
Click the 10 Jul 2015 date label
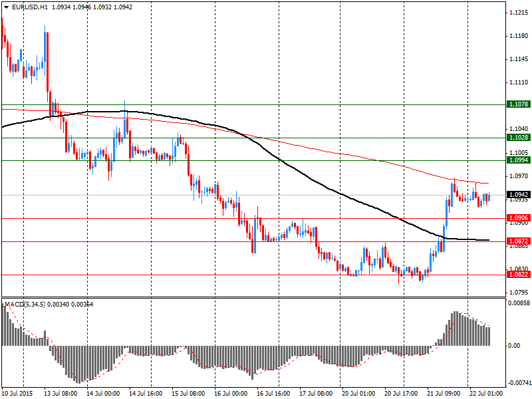point(17,393)
